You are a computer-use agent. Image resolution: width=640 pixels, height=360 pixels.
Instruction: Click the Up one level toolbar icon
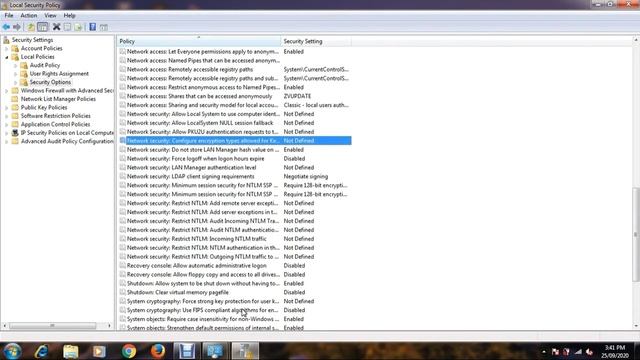(x=31, y=27)
